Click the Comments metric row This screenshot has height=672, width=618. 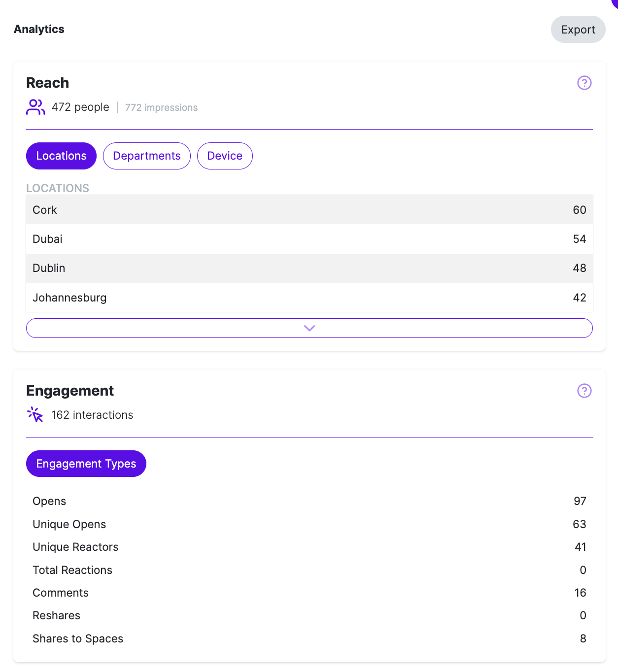309,593
